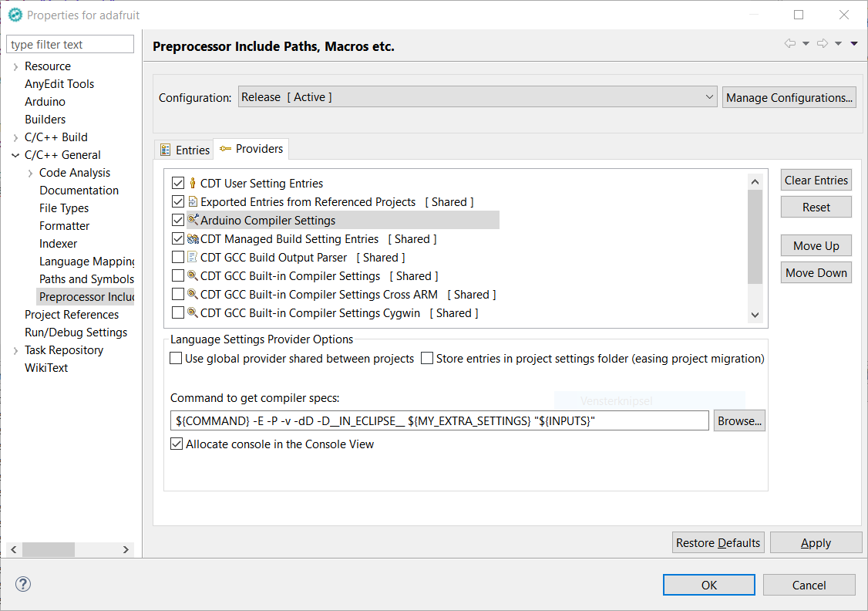
Task: Expand the Code Analysis tree node
Action: (30, 173)
